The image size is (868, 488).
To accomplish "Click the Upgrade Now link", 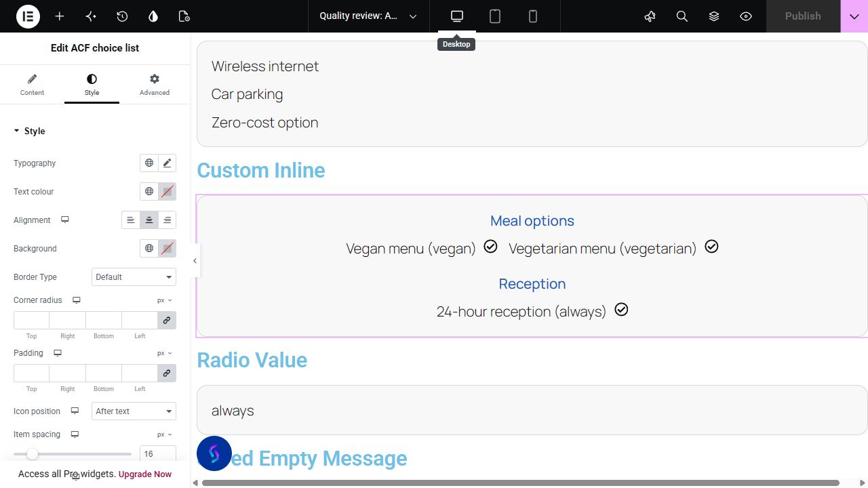I will point(145,474).
